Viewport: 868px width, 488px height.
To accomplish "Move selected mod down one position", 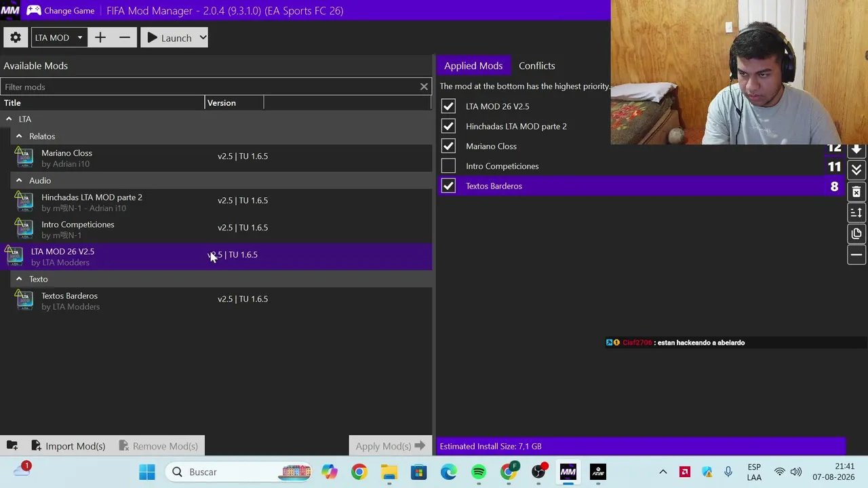I will (x=856, y=149).
